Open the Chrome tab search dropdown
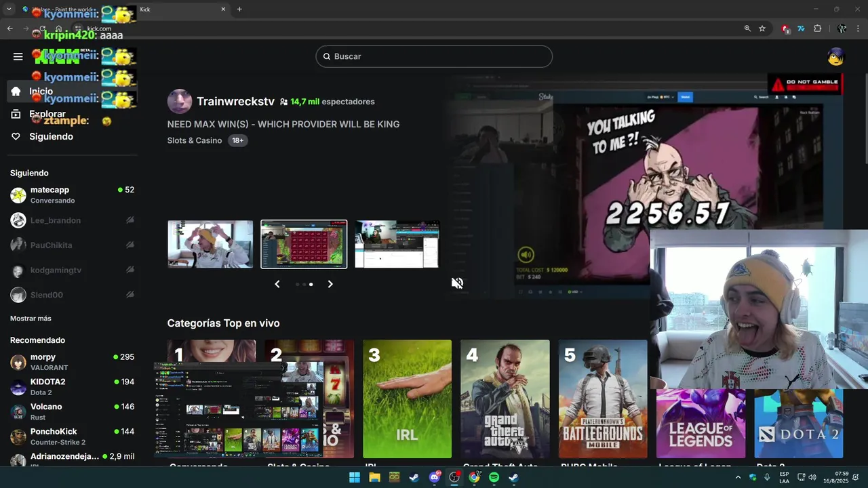Image resolution: width=868 pixels, height=488 pixels. 9,9
